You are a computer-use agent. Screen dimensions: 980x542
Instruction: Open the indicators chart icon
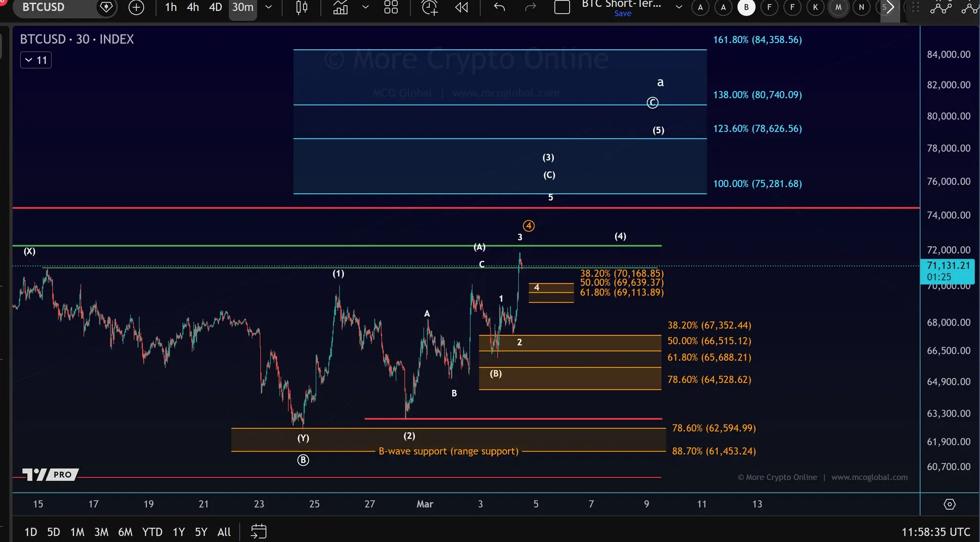(x=340, y=7)
